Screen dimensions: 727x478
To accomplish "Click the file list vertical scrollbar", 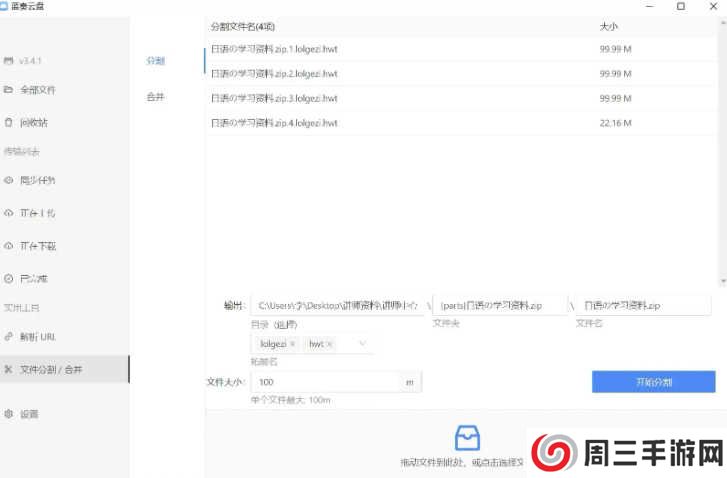I will coord(722,150).
